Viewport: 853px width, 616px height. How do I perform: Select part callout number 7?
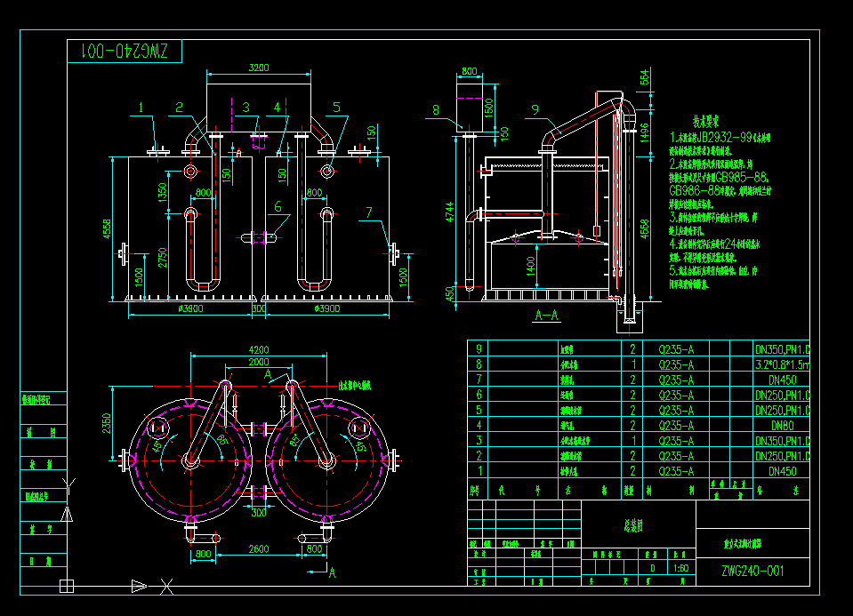coord(367,211)
